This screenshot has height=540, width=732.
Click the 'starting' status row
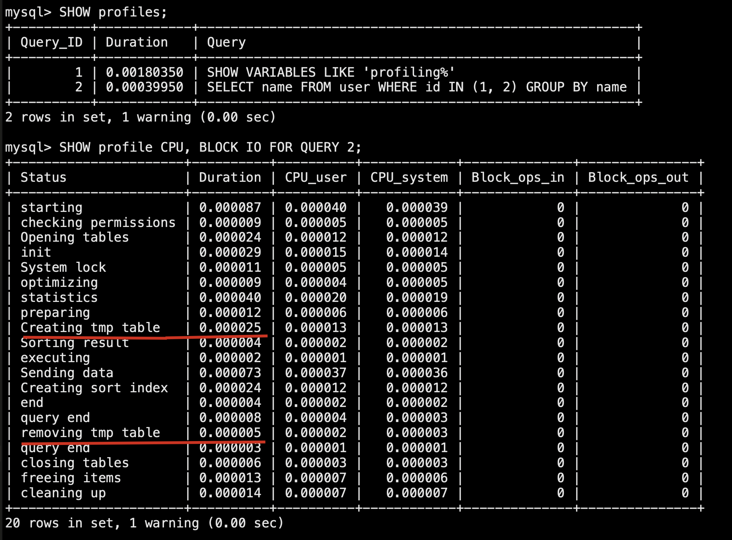(x=51, y=207)
